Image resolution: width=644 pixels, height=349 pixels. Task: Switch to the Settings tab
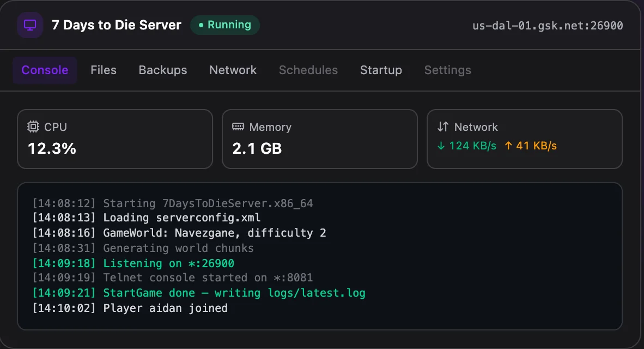(448, 70)
